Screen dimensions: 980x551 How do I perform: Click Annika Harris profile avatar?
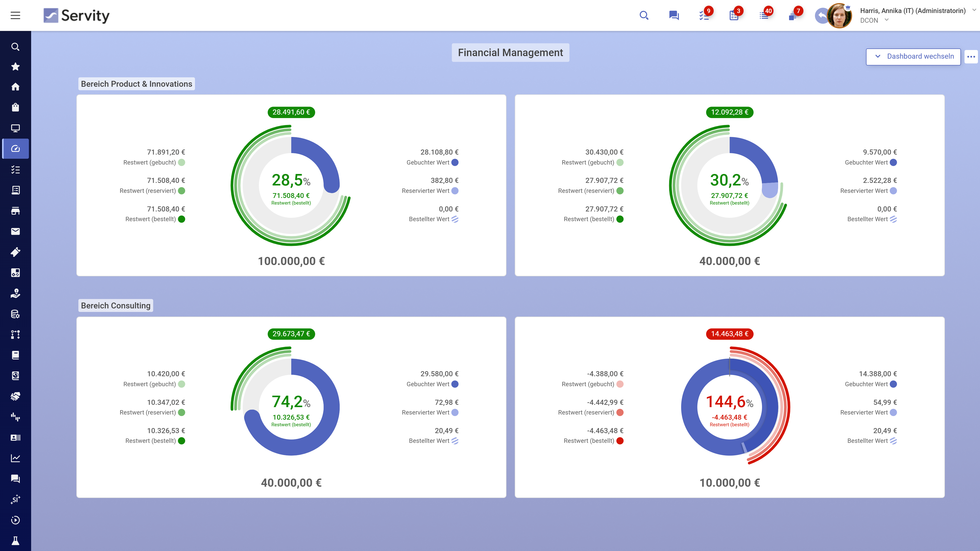[x=839, y=16]
